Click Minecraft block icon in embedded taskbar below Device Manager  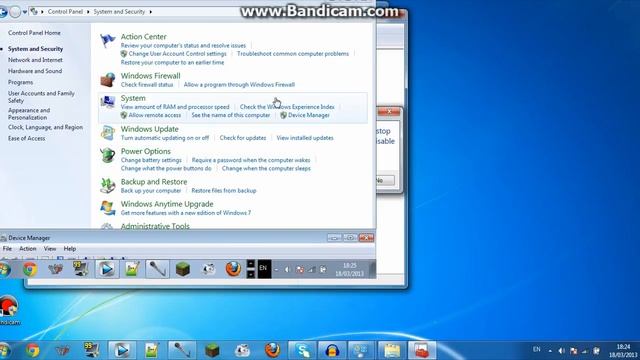point(182,269)
